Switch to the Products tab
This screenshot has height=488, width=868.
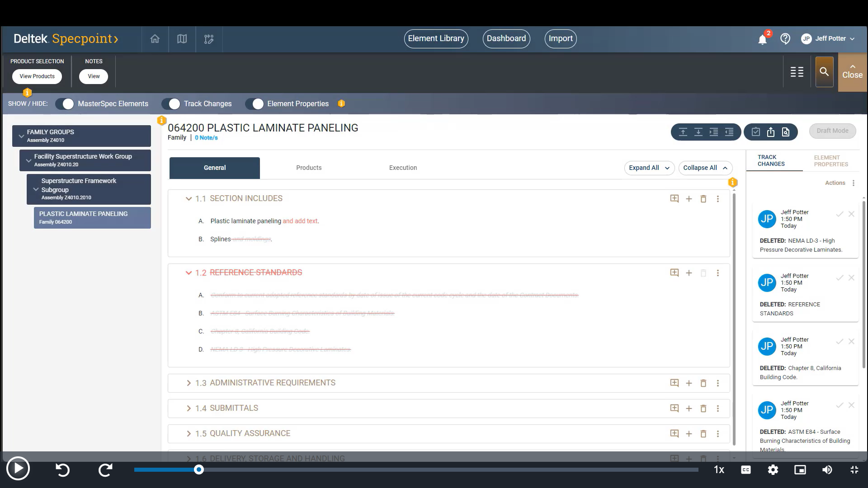309,168
